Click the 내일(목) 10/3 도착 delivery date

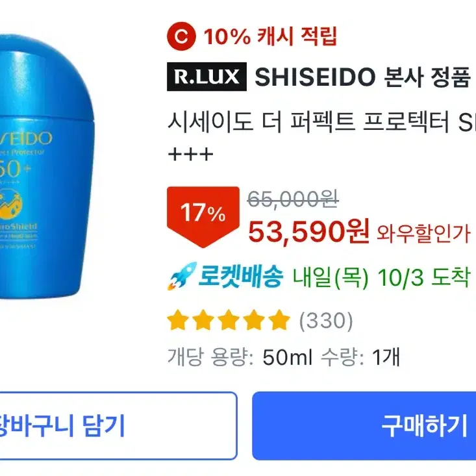click(x=382, y=277)
